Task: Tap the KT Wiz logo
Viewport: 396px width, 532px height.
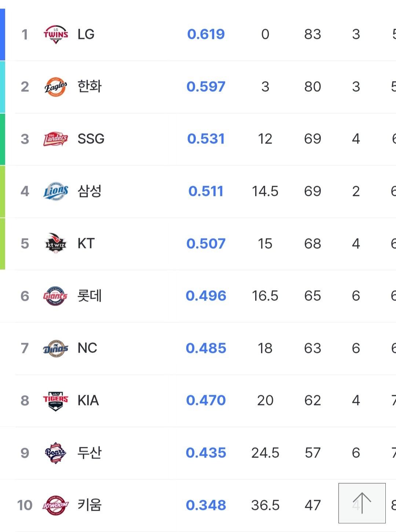Action: (56, 244)
